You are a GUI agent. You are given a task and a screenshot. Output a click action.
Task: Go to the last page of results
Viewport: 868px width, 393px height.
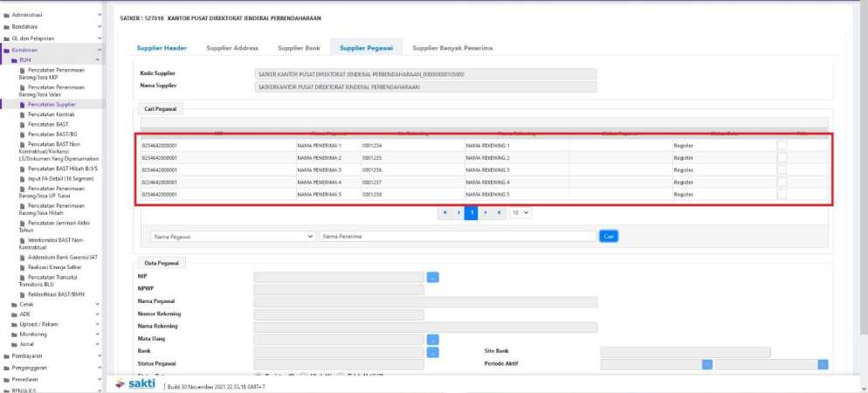499,212
